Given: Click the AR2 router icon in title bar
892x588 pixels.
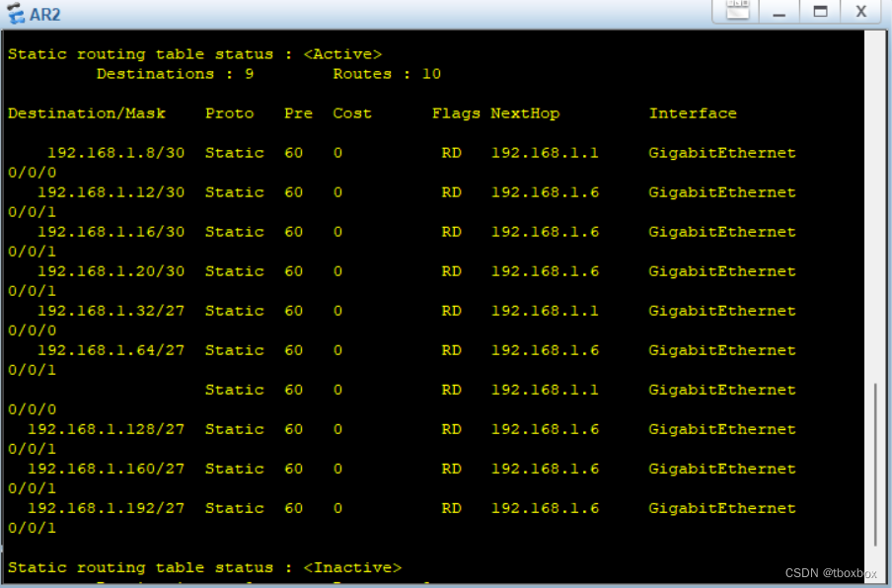Looking at the screenshot, I should [x=16, y=13].
